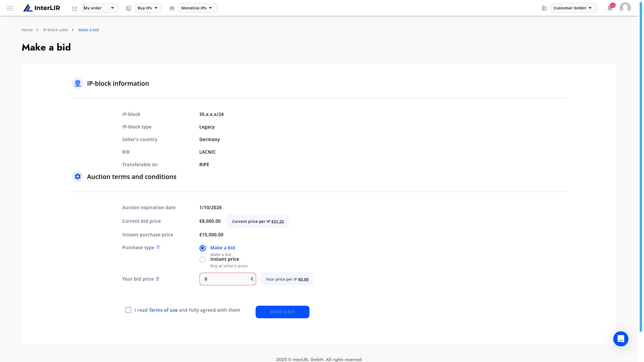Open the user profile avatar

coord(625,8)
